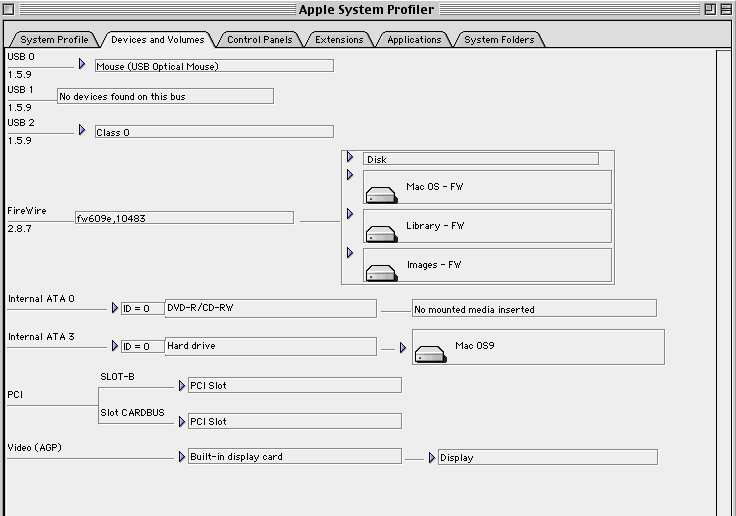Click the Mac OS - FW volume name

(435, 186)
